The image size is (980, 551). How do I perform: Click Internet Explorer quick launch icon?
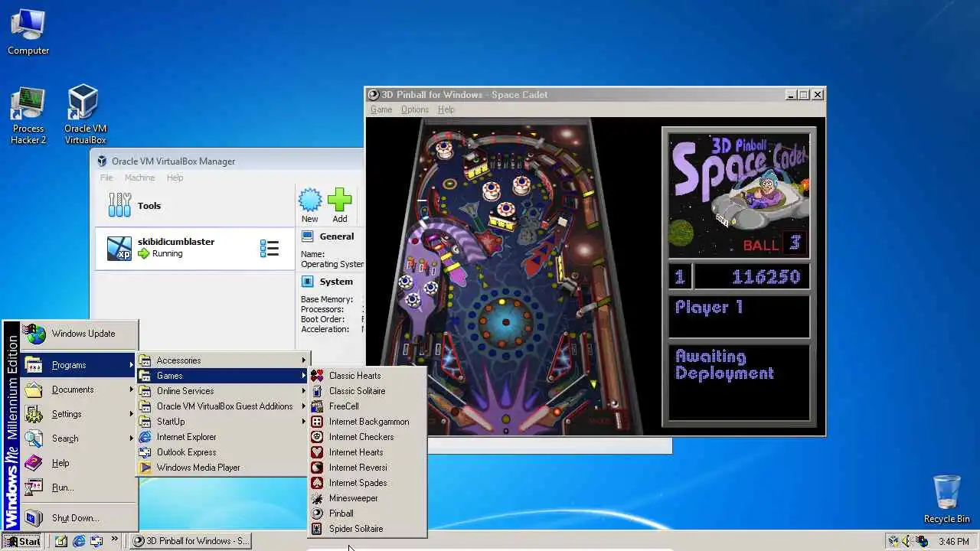79,541
